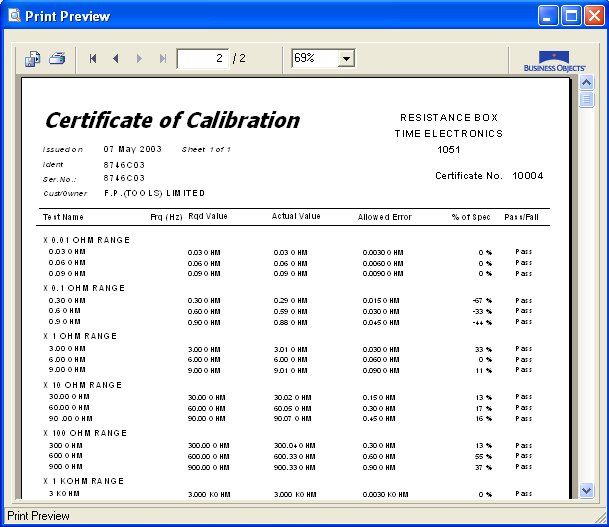Go to the first page
This screenshot has width=609, height=527.
tap(93, 59)
